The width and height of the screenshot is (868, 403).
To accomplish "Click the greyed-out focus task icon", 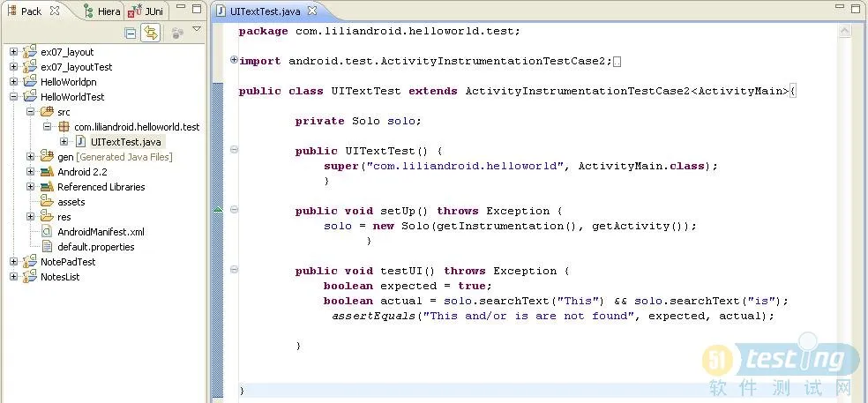I will [x=177, y=34].
